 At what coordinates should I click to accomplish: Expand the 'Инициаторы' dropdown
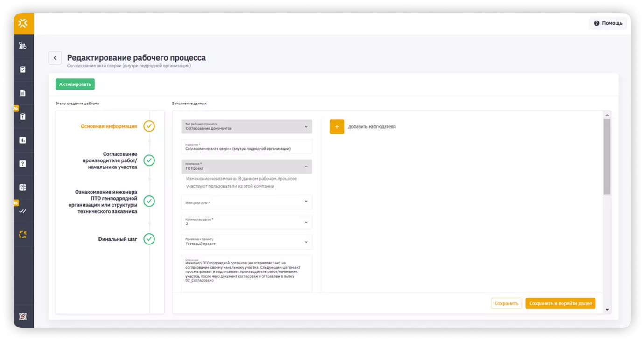coord(246,202)
